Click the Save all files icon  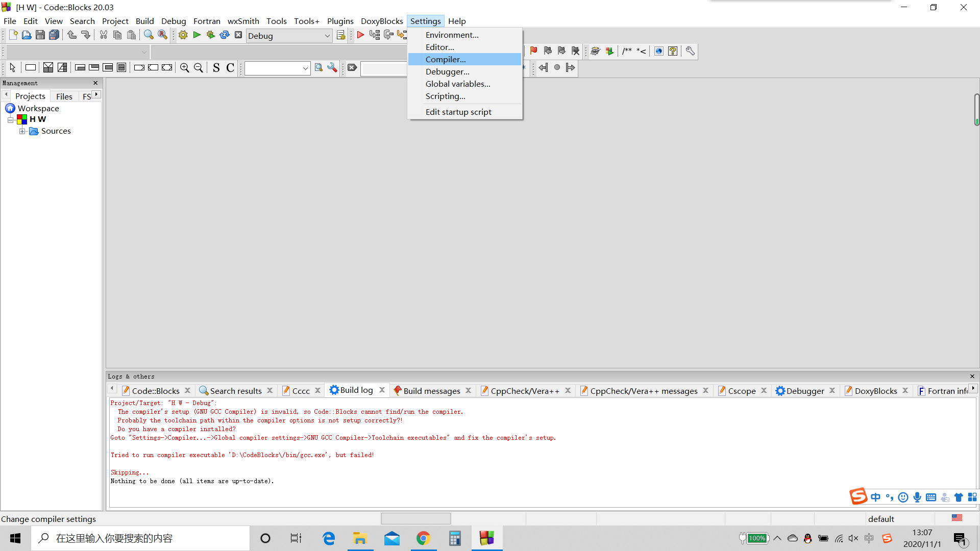[54, 35]
